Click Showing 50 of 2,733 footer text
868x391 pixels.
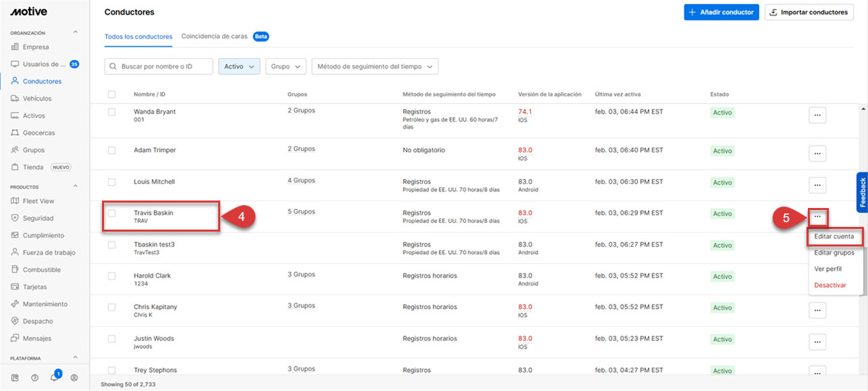click(129, 384)
